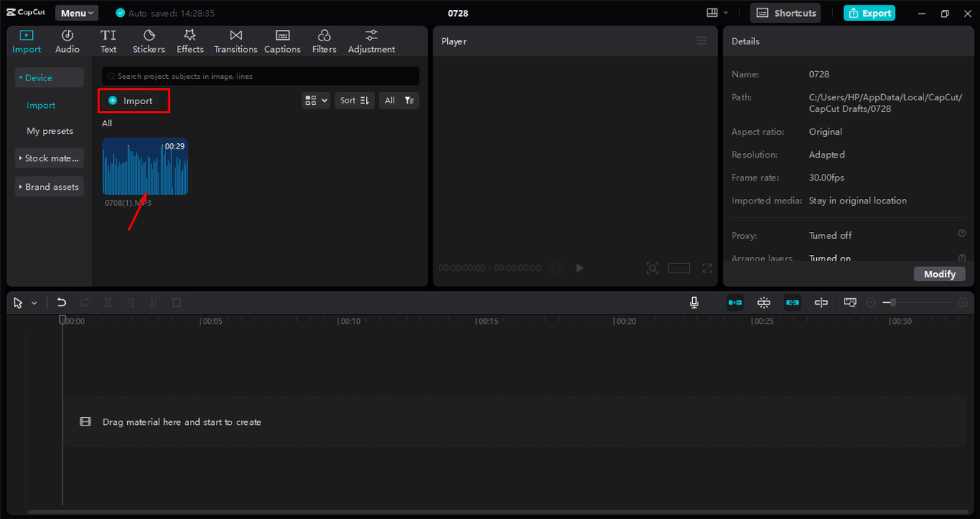980x519 pixels.
Task: Open the Audio tab
Action: point(67,41)
